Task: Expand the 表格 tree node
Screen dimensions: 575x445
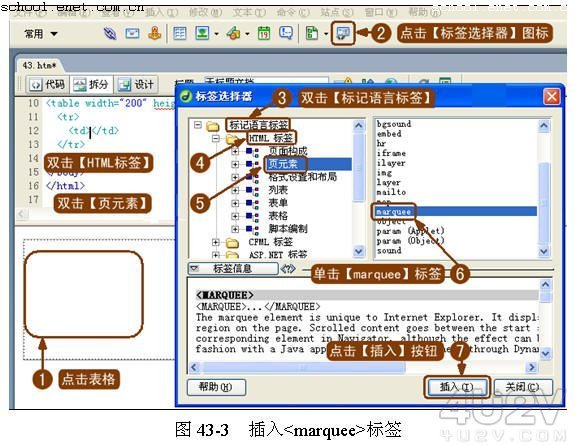Action: click(235, 216)
